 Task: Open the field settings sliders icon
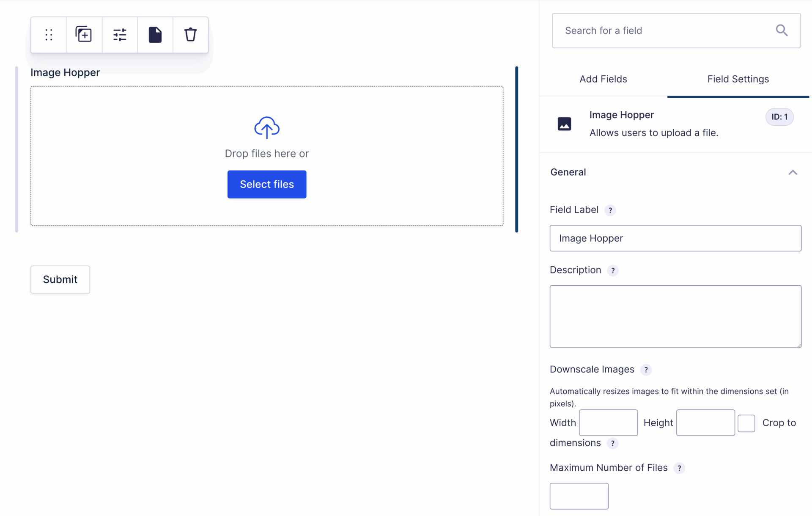click(120, 35)
